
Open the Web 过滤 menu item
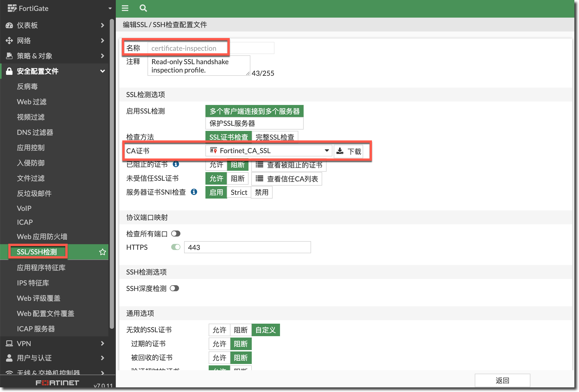point(32,102)
